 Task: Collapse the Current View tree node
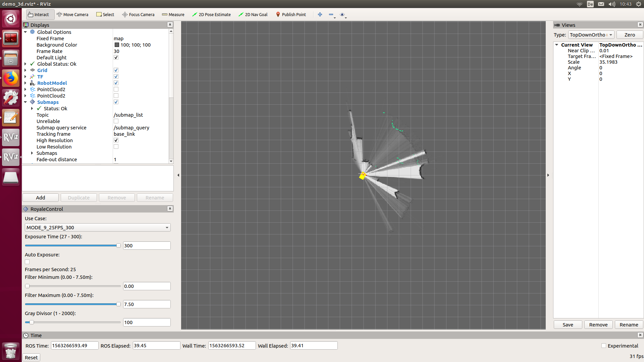557,45
